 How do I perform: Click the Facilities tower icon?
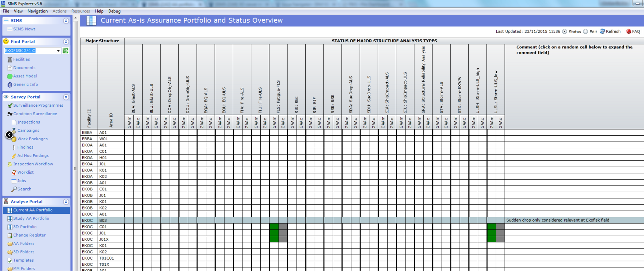[10, 59]
